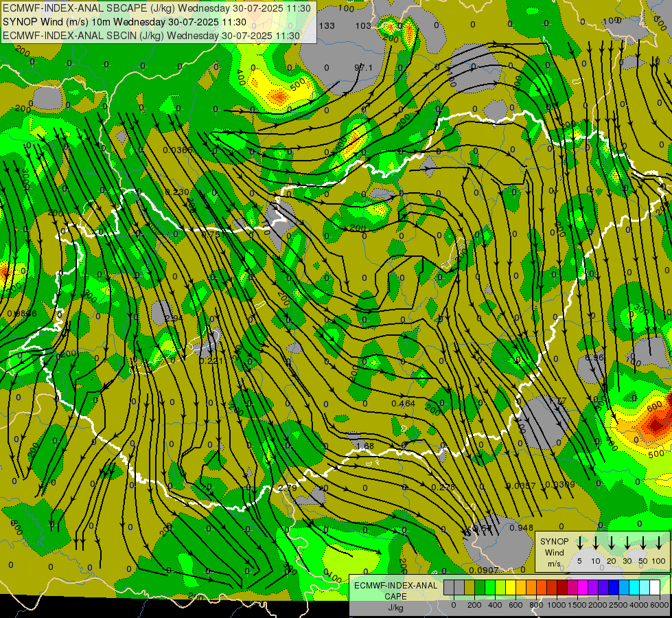Select the pure blue CAPE legend swatch
The image size is (672, 618).
coord(614,587)
